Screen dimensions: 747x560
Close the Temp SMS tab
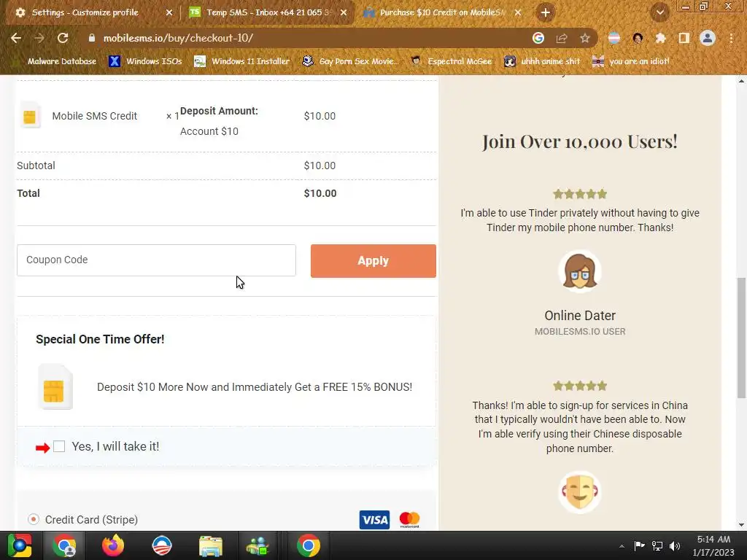tap(344, 12)
